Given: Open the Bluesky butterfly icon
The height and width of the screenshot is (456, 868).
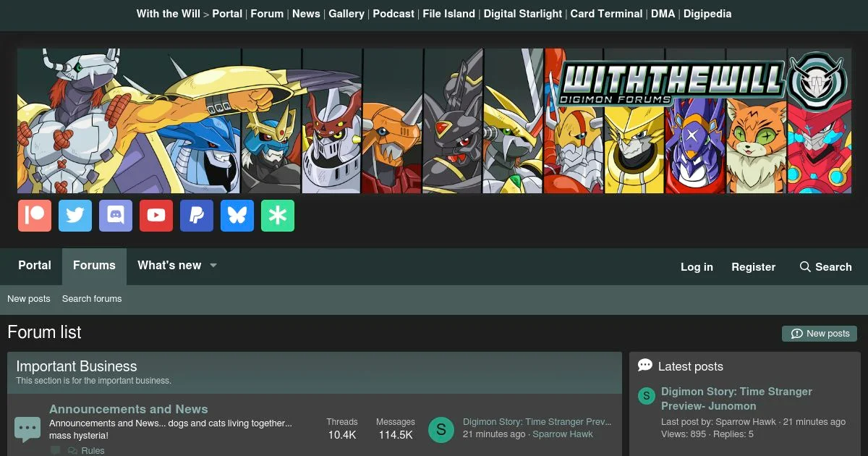Looking at the screenshot, I should coord(237,216).
